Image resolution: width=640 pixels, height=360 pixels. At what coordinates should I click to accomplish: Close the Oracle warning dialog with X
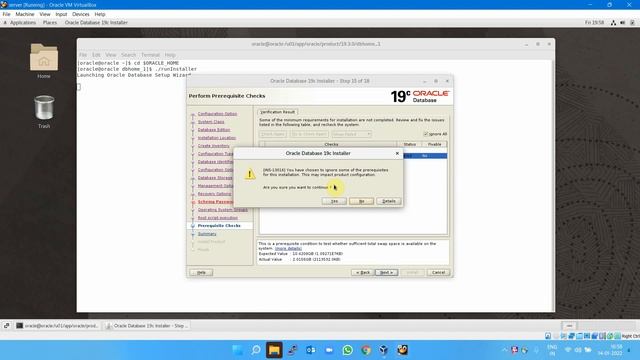click(x=397, y=153)
